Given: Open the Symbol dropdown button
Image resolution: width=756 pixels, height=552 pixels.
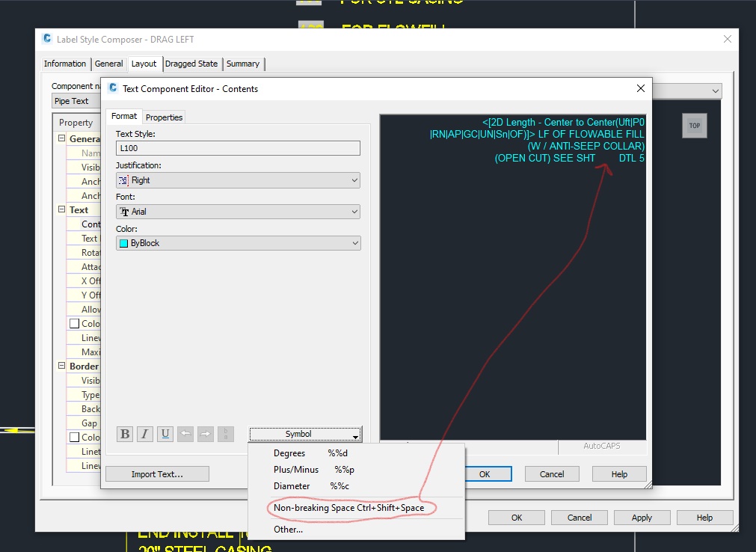Looking at the screenshot, I should point(305,434).
